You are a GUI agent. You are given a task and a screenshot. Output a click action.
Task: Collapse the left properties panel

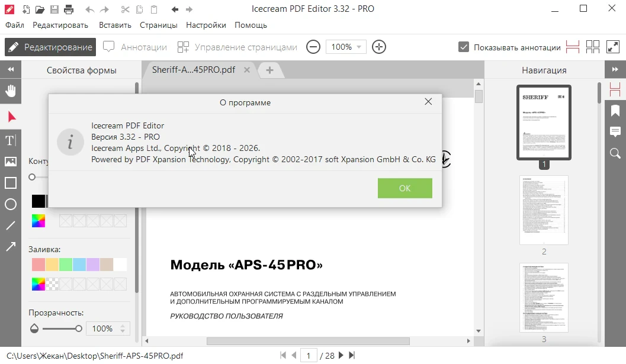click(x=11, y=69)
